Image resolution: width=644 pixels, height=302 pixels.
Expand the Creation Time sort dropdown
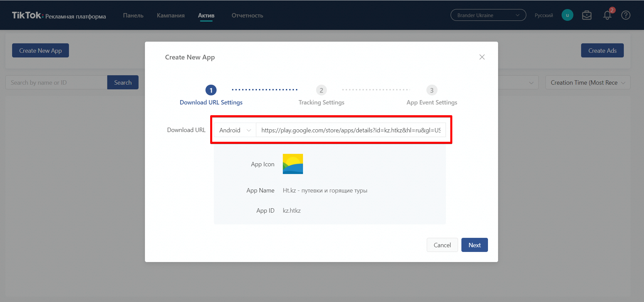588,83
